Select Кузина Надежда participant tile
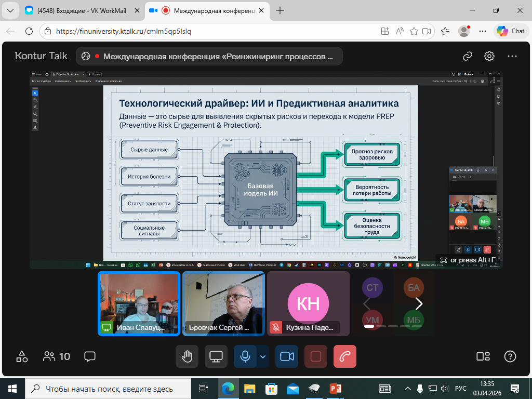Viewport: 532px width, 399px height. point(308,303)
